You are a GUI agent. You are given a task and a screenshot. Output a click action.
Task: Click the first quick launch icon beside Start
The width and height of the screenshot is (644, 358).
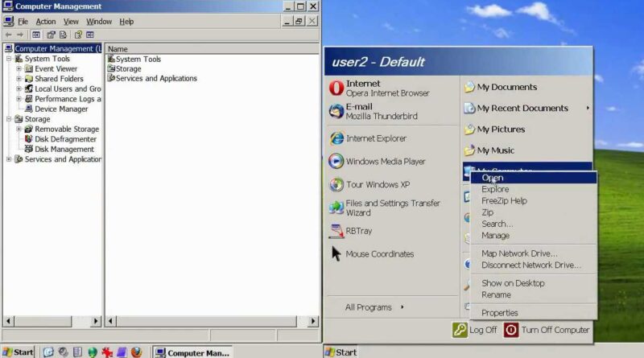[x=48, y=352]
